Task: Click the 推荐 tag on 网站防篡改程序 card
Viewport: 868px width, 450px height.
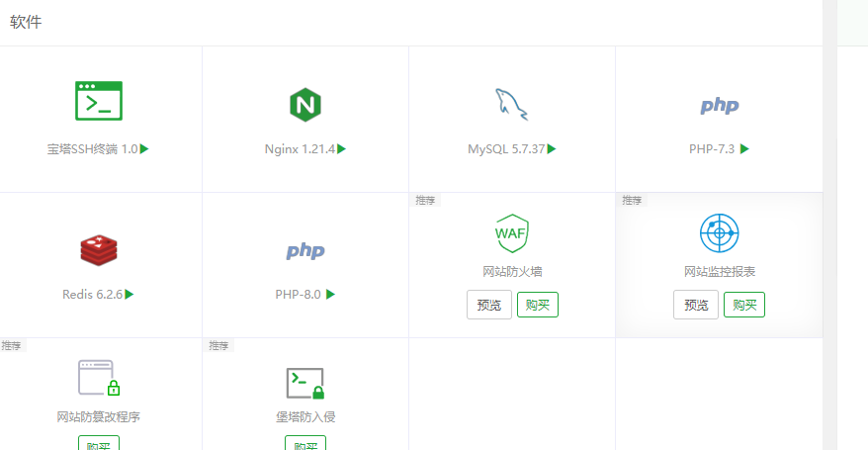Action: pos(12,346)
